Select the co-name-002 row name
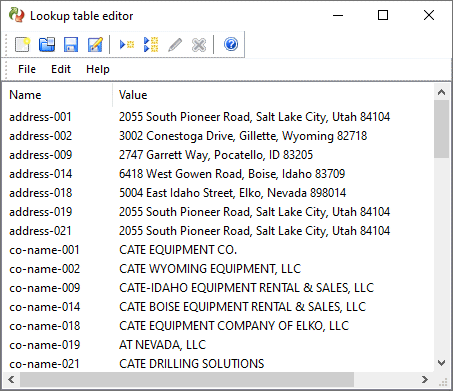This screenshot has height=391, width=453. pos(45,269)
